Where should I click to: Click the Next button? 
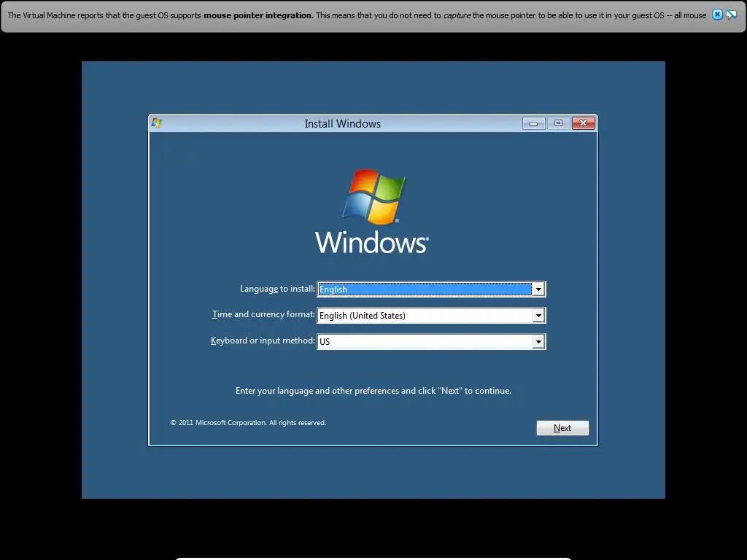562,427
